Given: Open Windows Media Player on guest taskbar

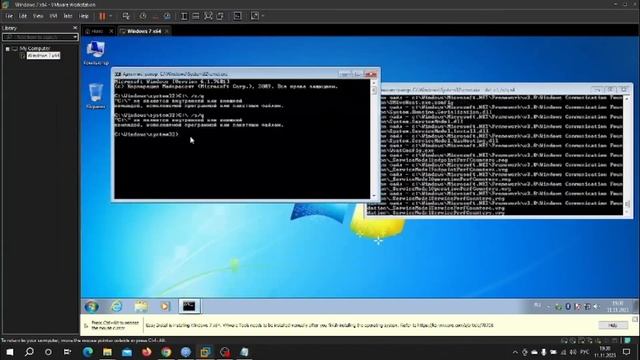Looking at the screenshot, I should [165, 306].
